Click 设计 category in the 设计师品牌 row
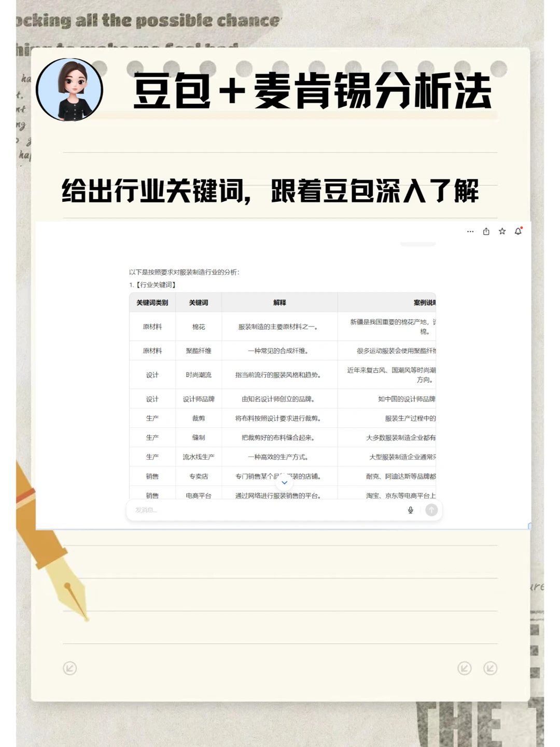This screenshot has width=560, height=747. (x=152, y=399)
